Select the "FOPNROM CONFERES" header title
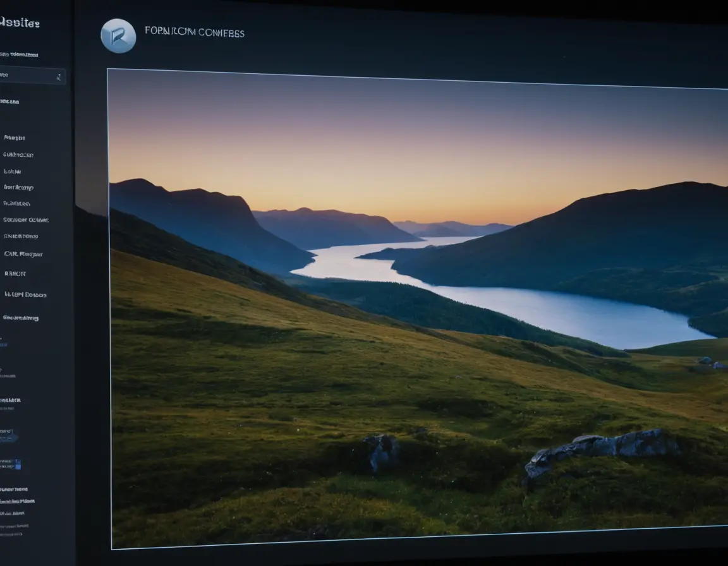Screen dimensions: 728x566 coord(194,33)
